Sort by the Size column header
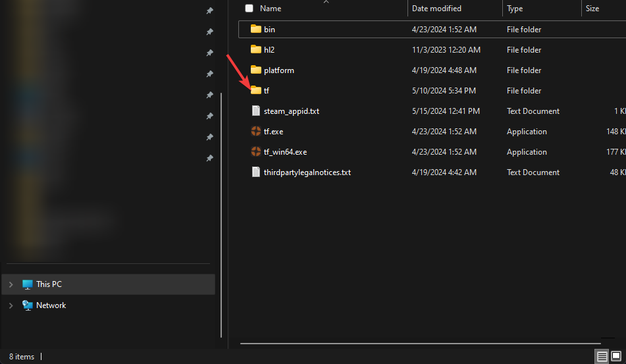The image size is (626, 364). point(592,9)
